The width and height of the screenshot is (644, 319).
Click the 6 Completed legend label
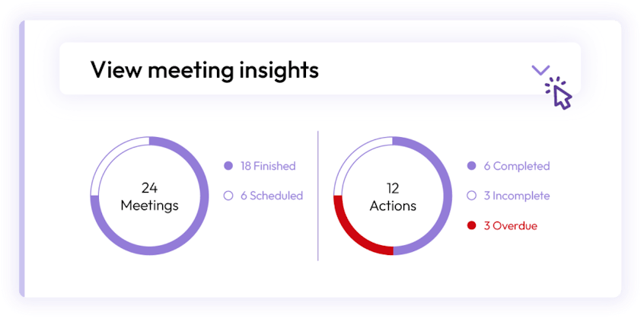tap(517, 166)
